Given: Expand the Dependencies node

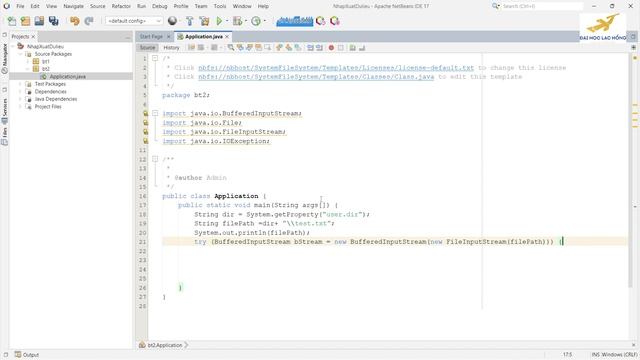Looking at the screenshot, I should (20, 92).
